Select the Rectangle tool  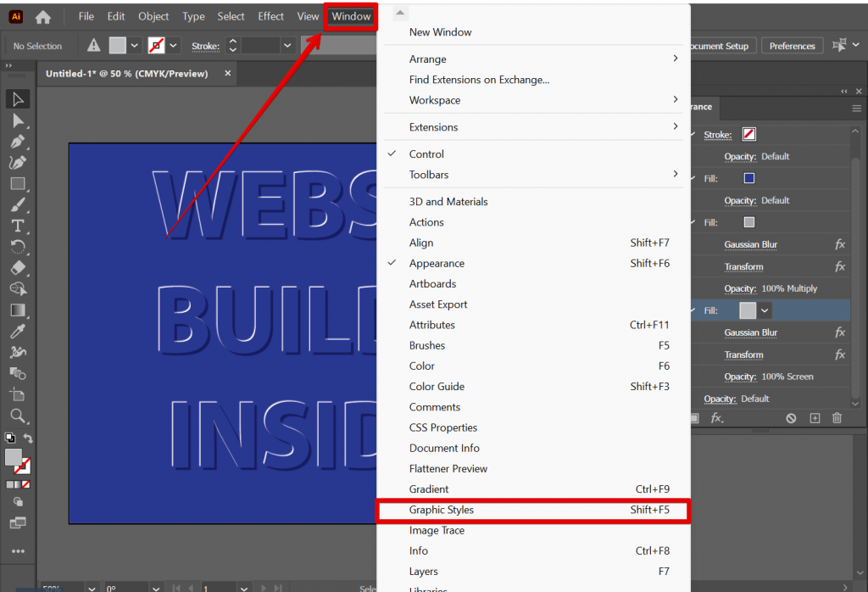click(19, 184)
